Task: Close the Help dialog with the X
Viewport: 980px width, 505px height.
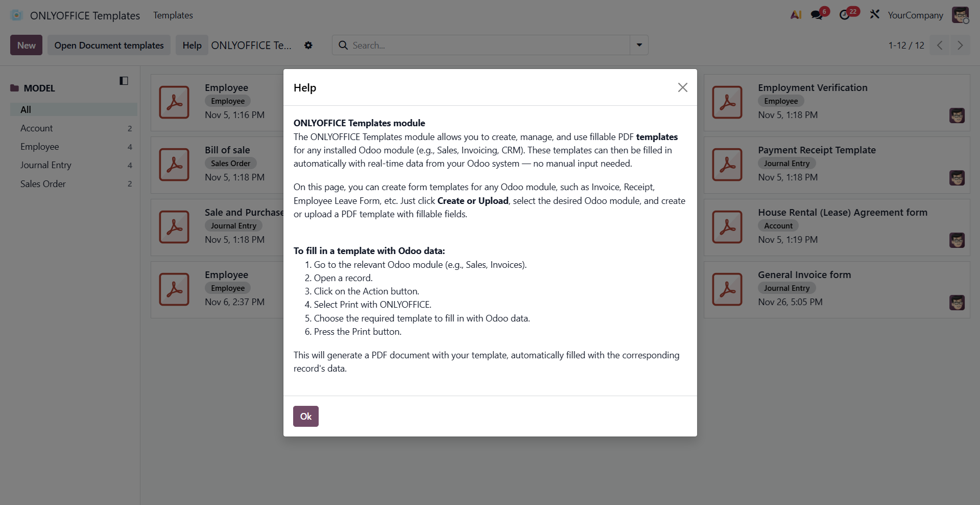Action: [x=682, y=87]
